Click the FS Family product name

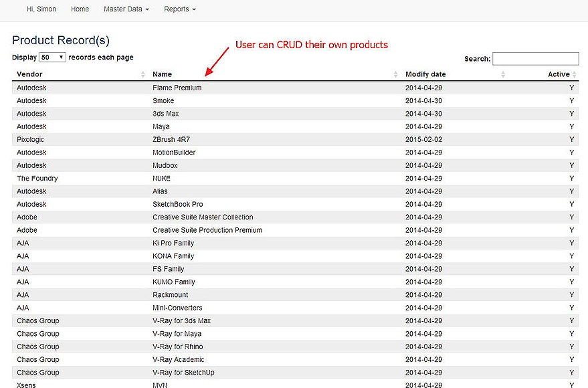point(169,269)
